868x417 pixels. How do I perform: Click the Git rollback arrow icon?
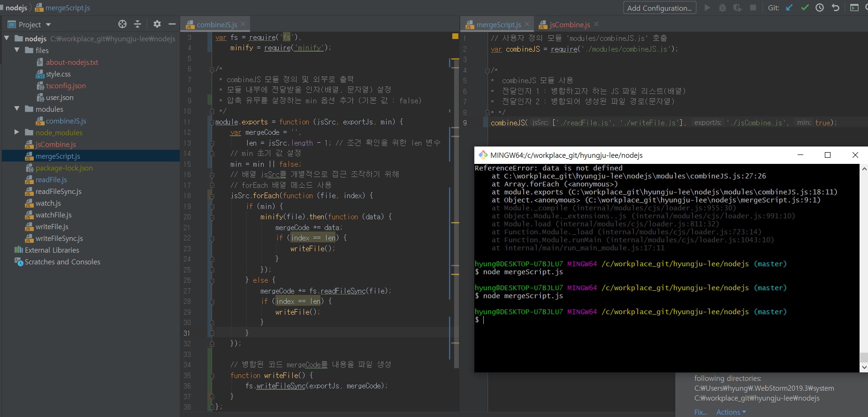835,8
